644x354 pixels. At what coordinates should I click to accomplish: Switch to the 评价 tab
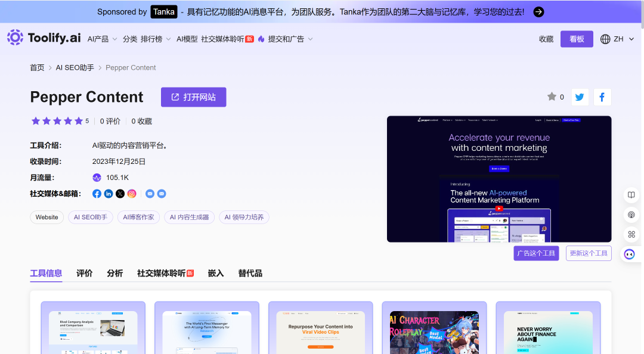(84, 273)
